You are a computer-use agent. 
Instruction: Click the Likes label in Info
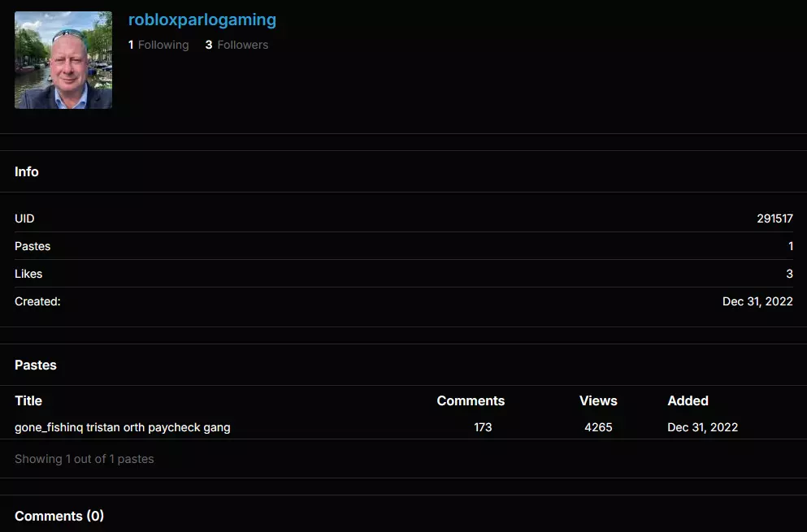point(28,274)
